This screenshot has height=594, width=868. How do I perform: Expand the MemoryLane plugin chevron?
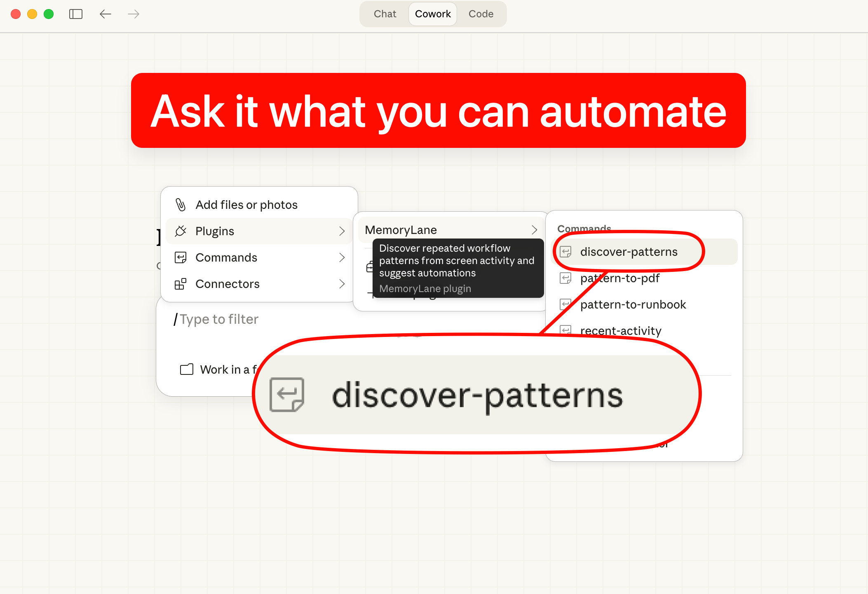[534, 230]
